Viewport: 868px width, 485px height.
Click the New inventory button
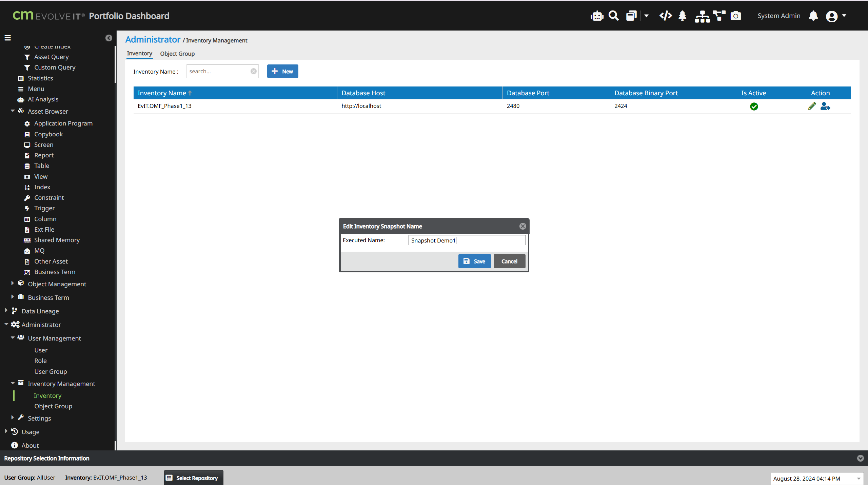(x=282, y=71)
